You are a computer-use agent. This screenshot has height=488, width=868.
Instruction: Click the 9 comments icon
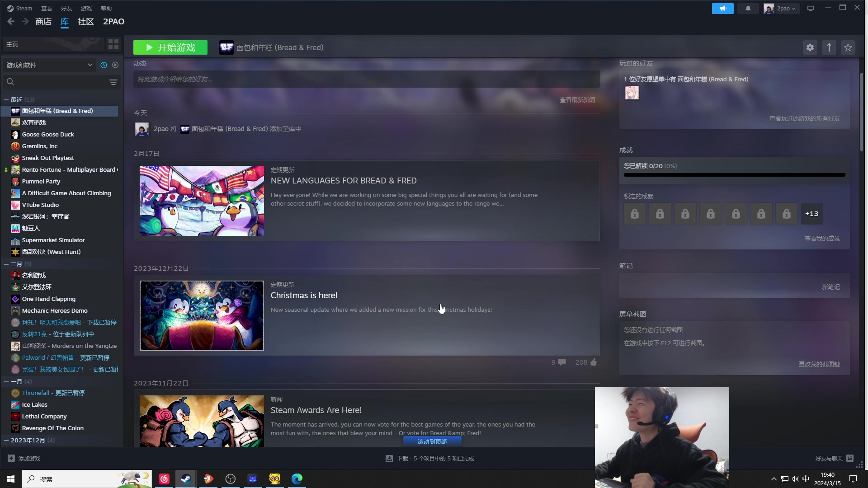(x=562, y=362)
